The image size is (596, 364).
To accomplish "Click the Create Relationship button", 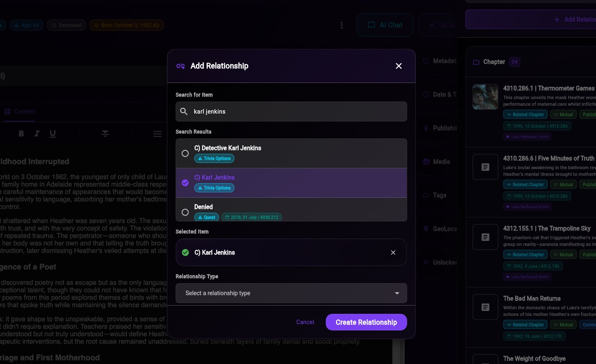I will point(366,322).
